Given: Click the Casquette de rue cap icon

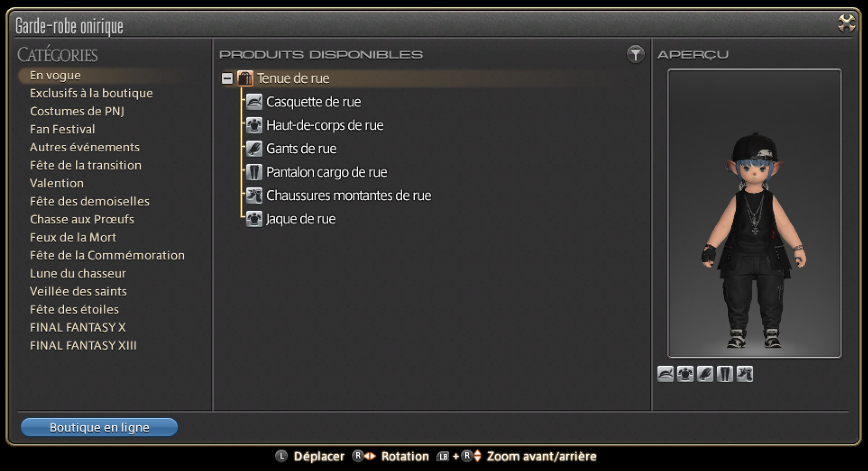Looking at the screenshot, I should click(x=254, y=102).
